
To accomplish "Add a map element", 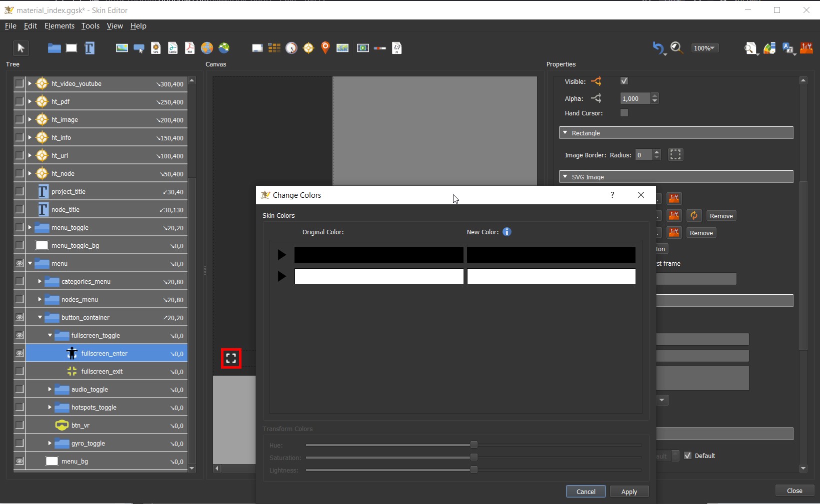I will point(342,48).
